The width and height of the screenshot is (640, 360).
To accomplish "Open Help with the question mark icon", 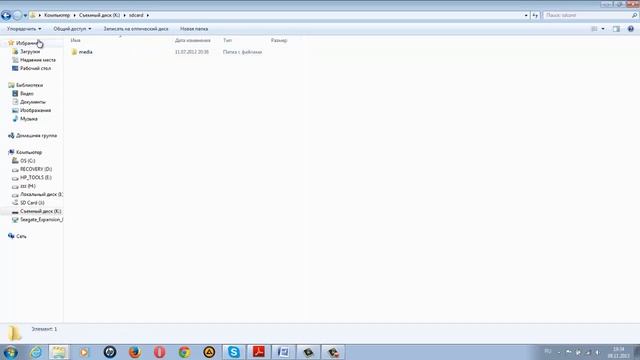I will [631, 29].
